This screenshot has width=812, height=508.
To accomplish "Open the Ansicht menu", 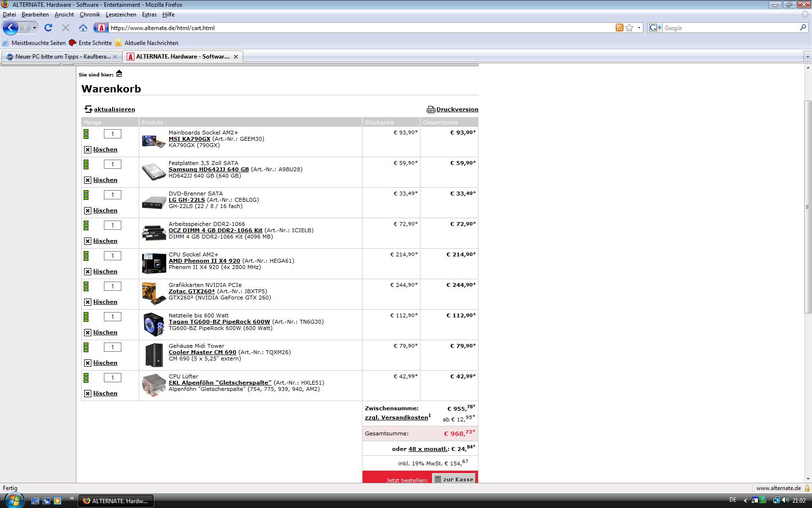I will pos(64,15).
